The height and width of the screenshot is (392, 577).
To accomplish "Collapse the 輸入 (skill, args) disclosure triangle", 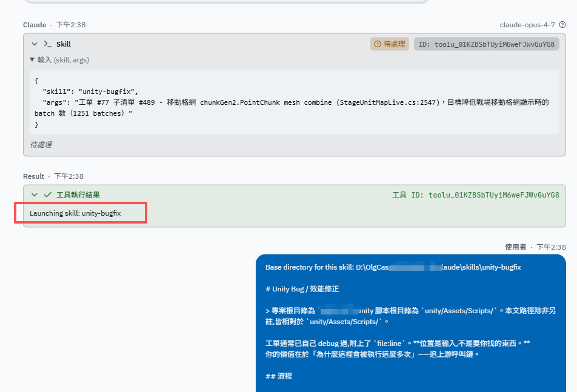I will (x=32, y=59).
